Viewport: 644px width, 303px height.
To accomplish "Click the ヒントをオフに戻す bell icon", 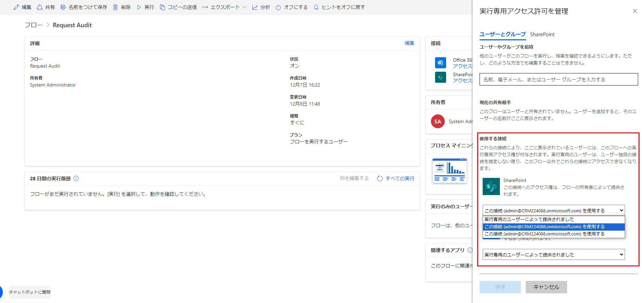I will [x=316, y=7].
